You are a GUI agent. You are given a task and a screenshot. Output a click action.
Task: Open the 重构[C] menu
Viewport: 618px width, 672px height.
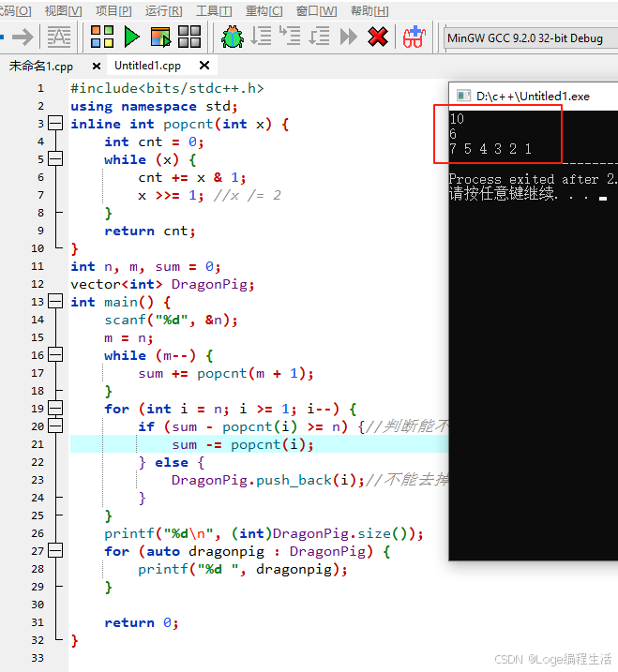264,10
